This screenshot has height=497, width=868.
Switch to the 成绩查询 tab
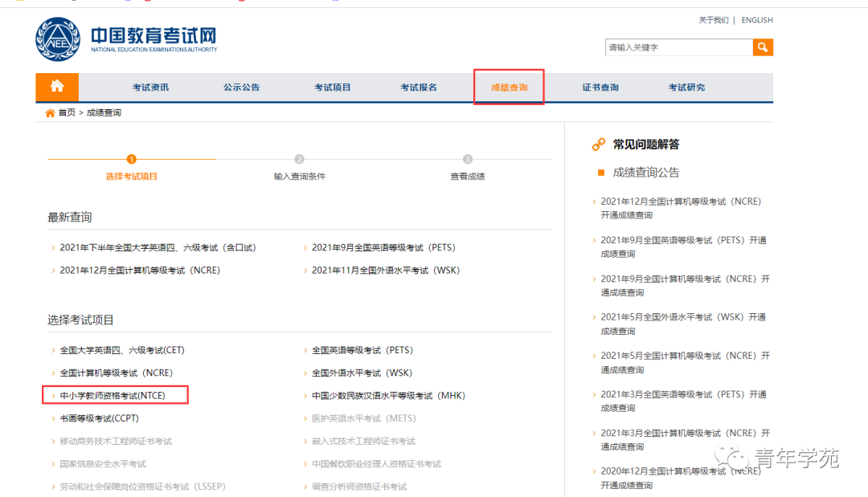(x=509, y=87)
